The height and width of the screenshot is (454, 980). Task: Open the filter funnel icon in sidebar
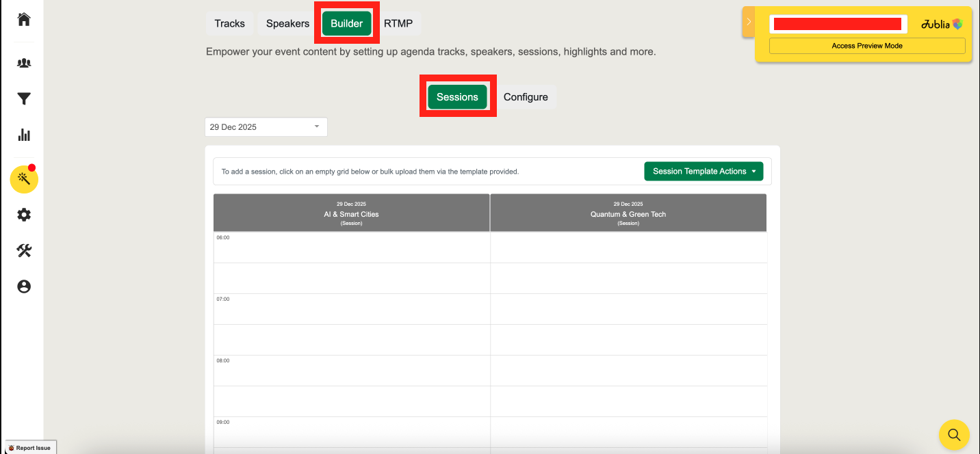24,99
